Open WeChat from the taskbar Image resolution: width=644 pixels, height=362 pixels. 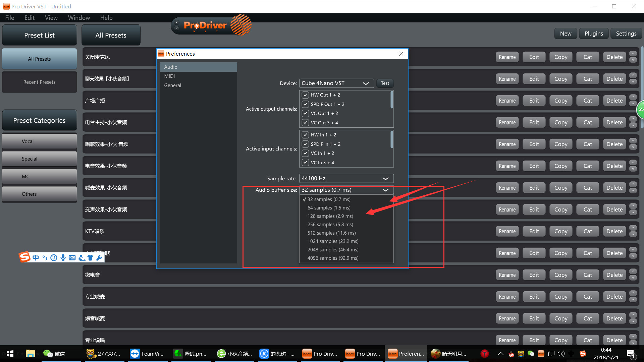[x=55, y=354]
